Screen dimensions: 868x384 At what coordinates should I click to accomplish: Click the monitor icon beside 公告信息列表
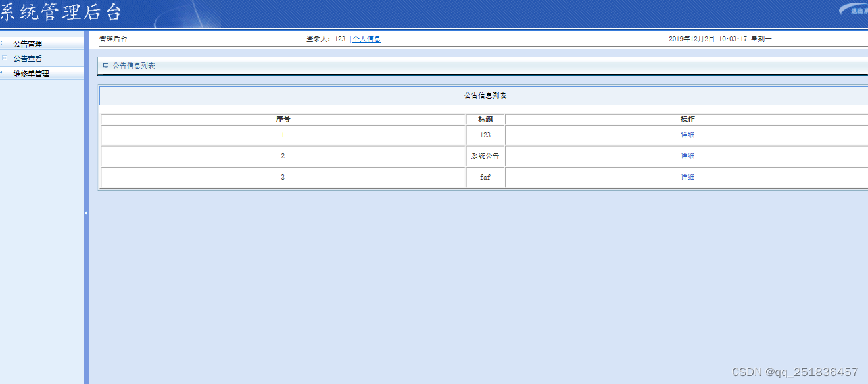(105, 65)
